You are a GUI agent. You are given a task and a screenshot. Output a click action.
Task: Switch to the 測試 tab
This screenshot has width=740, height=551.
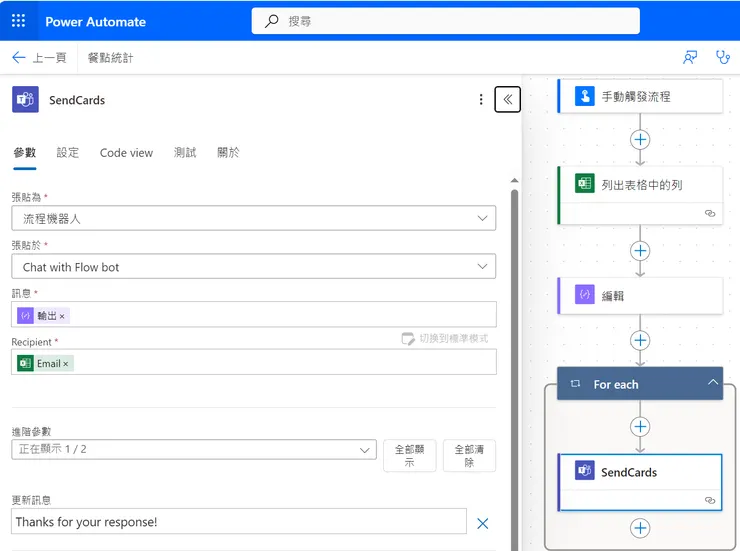(185, 152)
